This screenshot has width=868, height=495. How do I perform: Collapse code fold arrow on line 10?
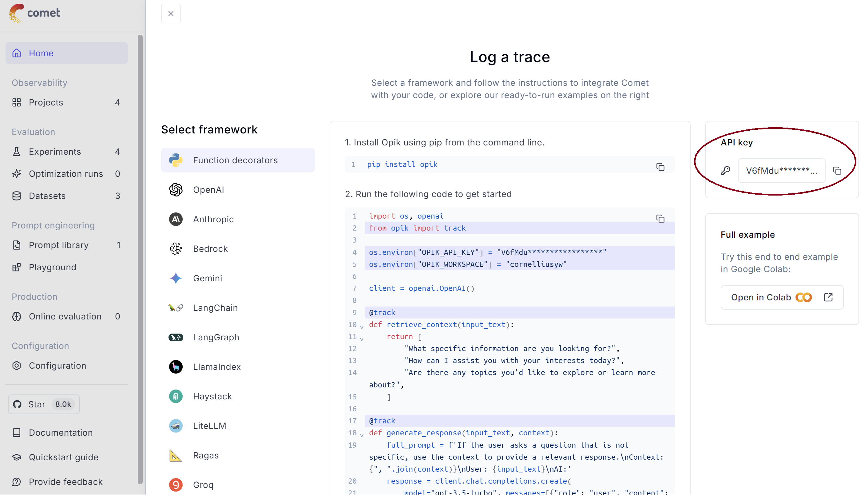click(x=362, y=327)
